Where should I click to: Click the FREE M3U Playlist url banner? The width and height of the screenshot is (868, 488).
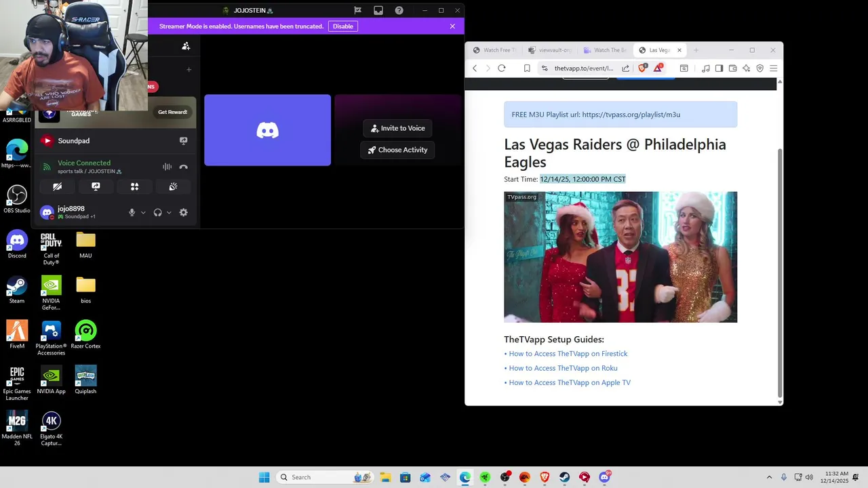[620, 115]
